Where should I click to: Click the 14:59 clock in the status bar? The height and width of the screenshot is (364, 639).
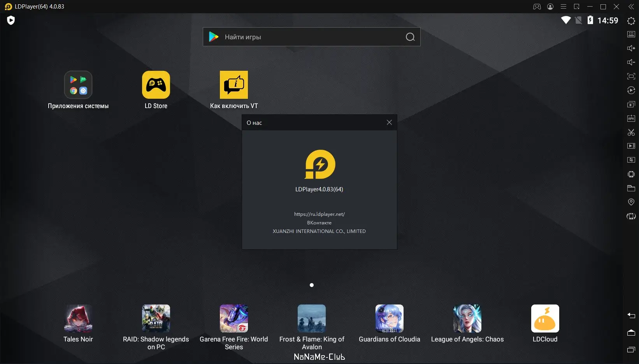(x=608, y=20)
